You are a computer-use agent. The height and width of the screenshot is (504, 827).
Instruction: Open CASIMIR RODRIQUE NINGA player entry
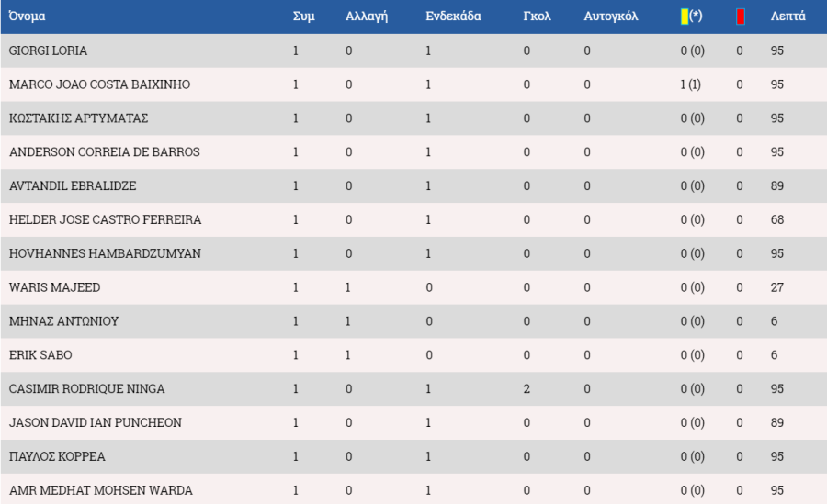click(x=87, y=388)
